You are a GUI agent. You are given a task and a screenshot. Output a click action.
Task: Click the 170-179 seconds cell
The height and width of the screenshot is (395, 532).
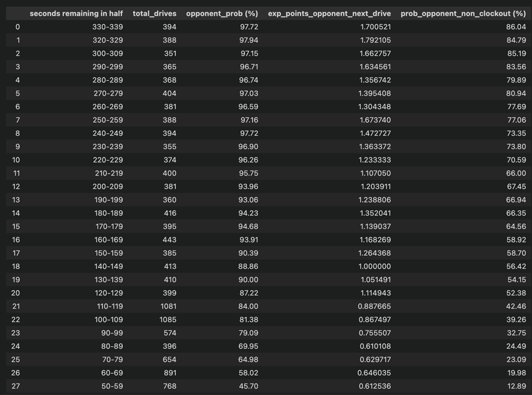click(x=109, y=226)
